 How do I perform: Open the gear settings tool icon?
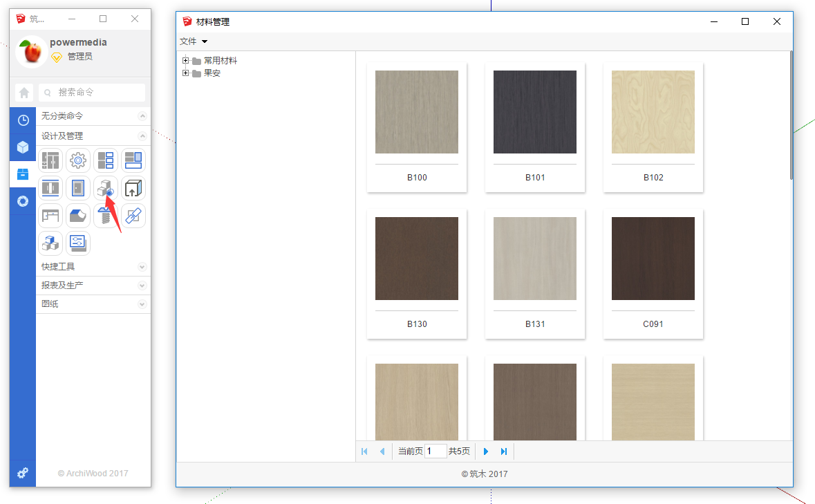click(78, 160)
